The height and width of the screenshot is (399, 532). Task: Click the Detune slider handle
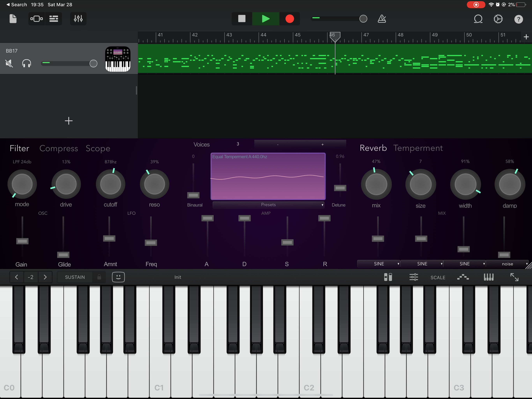coord(340,188)
